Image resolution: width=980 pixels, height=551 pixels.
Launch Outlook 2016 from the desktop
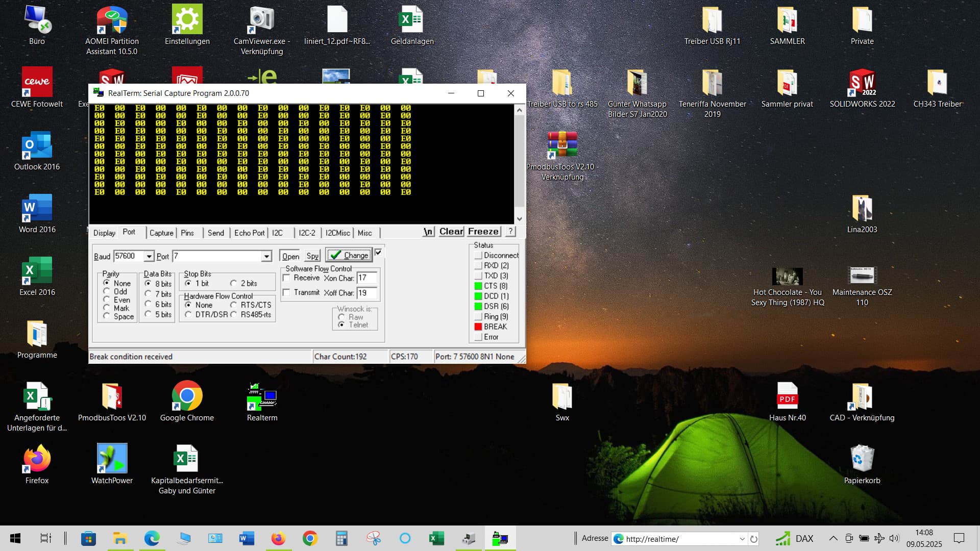coord(37,150)
